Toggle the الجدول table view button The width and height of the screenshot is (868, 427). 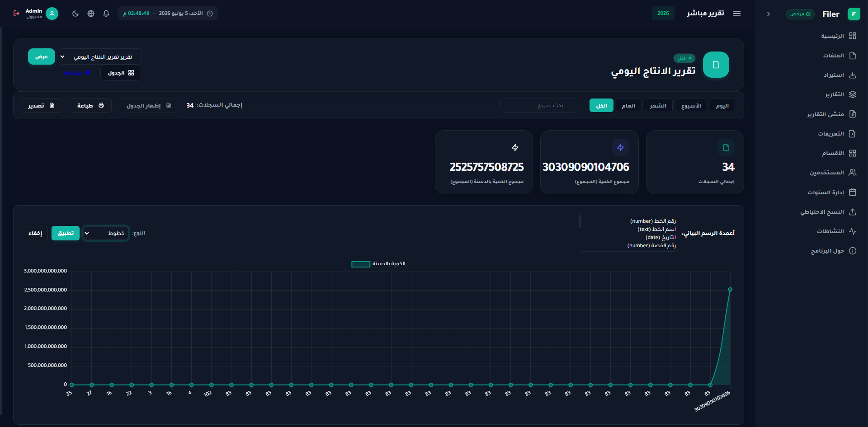point(121,73)
